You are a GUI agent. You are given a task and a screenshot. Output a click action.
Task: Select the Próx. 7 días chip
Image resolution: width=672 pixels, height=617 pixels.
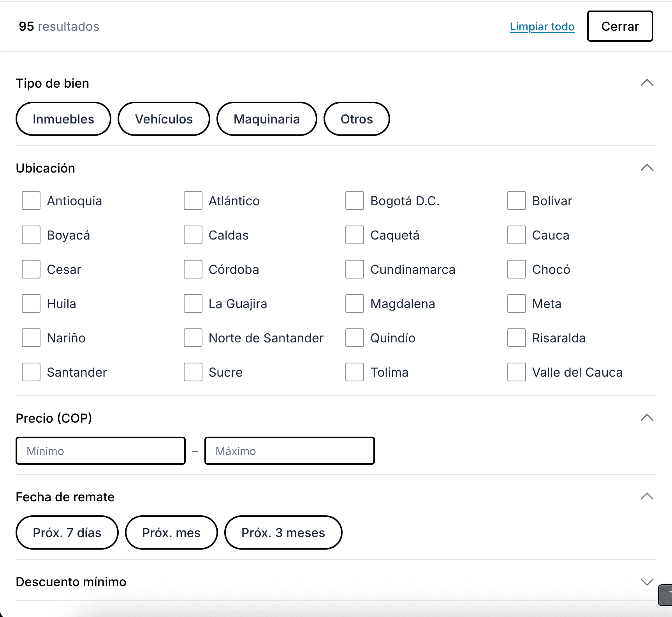[67, 532]
